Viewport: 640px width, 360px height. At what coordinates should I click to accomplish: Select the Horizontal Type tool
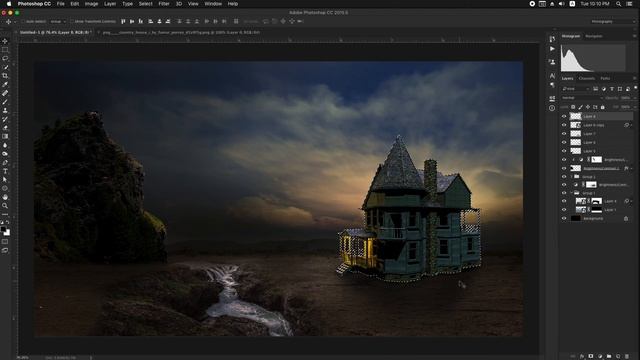[5, 171]
